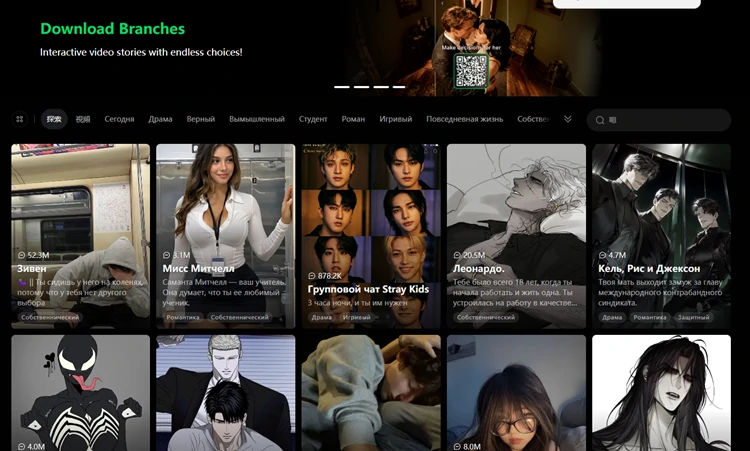Click chat count icon beside 3.1M
The height and width of the screenshot is (451, 750).
[x=166, y=255]
